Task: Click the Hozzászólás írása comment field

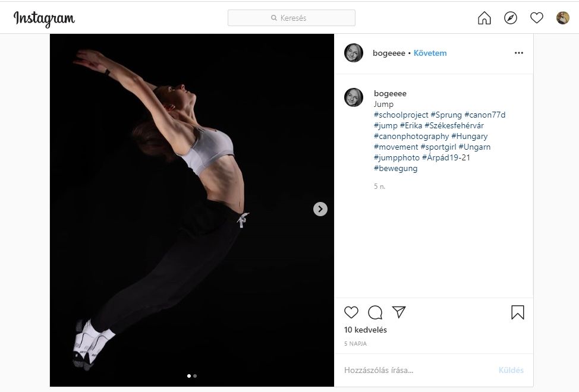Action: pyautogui.click(x=417, y=370)
